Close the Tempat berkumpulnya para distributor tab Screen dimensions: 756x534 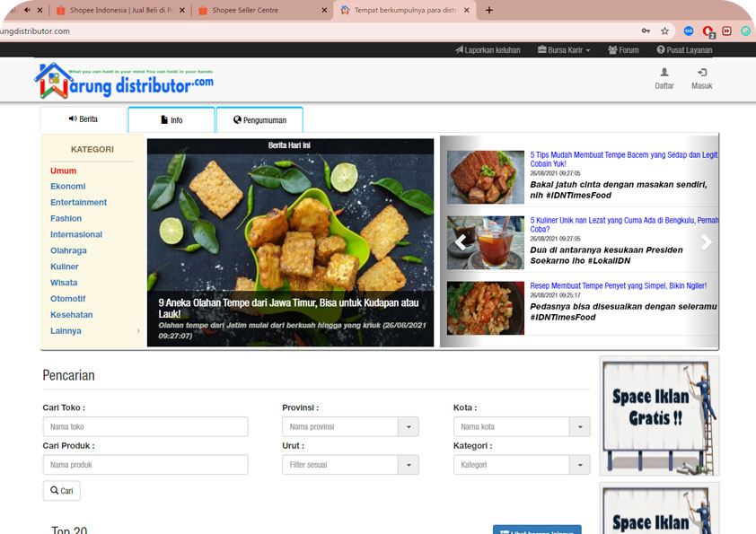pyautogui.click(x=467, y=10)
